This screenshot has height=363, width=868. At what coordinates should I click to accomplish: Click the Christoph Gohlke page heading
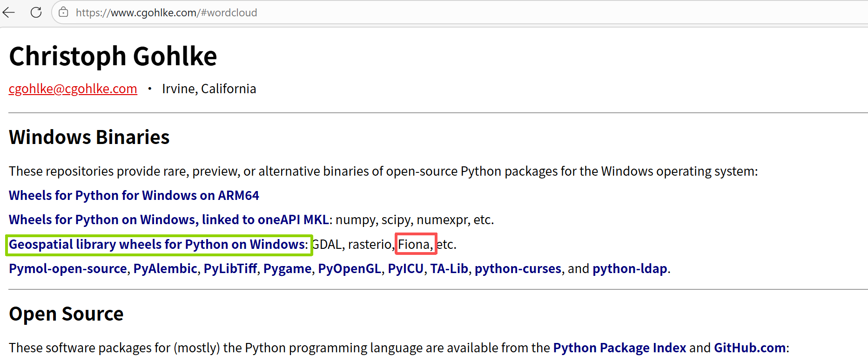pyautogui.click(x=113, y=56)
